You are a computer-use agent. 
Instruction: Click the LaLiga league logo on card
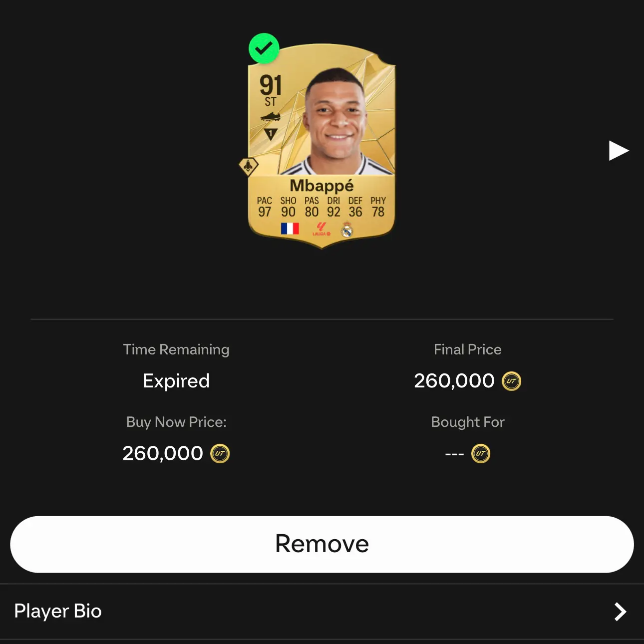[321, 229]
